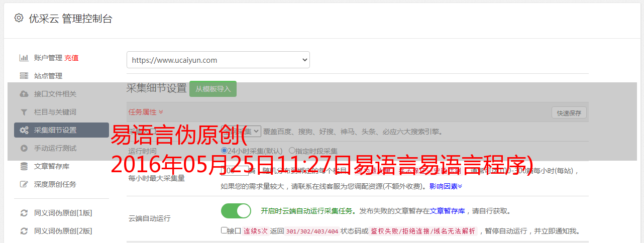Expand the 影响因素 link arrow
The image size is (644, 243).
(x=460, y=186)
